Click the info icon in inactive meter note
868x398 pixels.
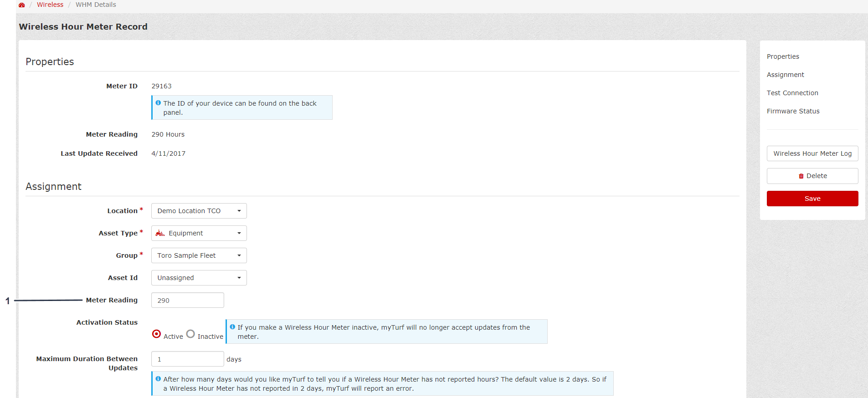(x=232, y=327)
